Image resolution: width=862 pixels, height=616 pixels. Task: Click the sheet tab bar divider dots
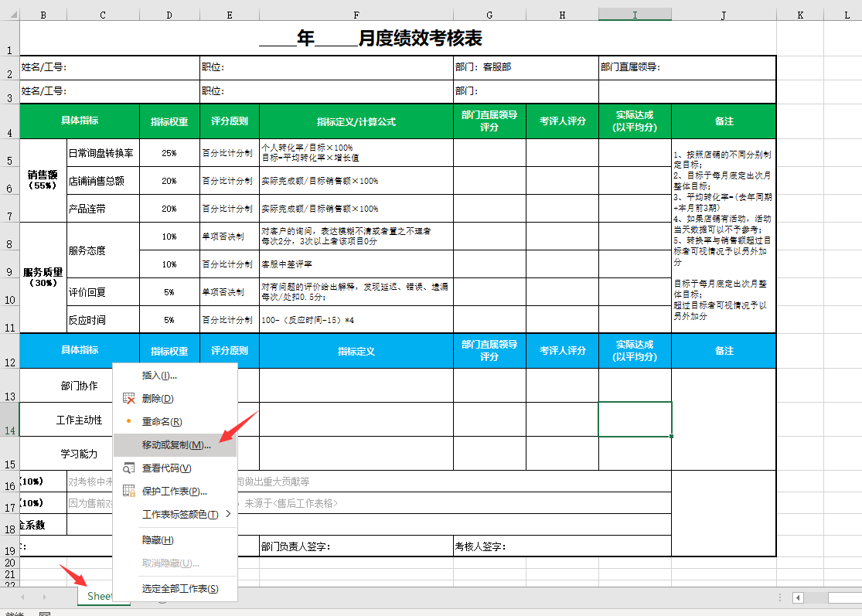779,597
